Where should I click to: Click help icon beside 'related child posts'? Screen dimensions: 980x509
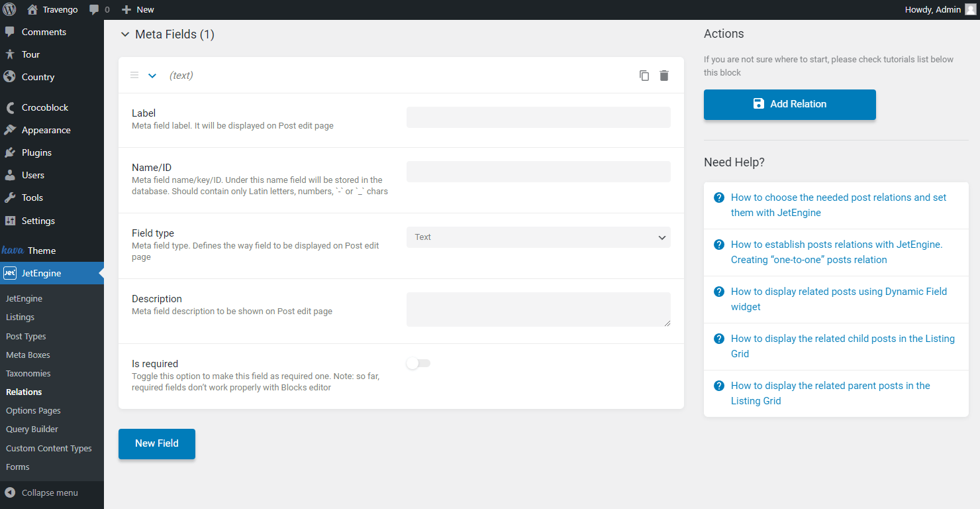(x=718, y=339)
